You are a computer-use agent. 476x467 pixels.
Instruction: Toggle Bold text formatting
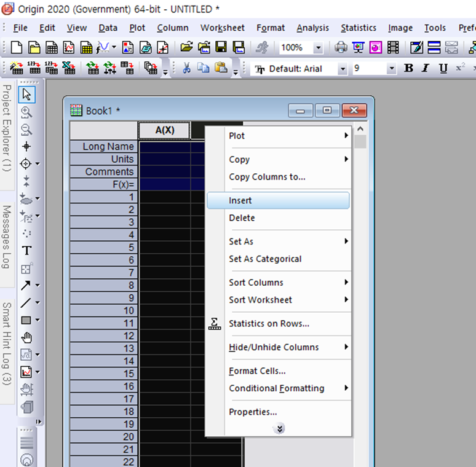pos(408,68)
